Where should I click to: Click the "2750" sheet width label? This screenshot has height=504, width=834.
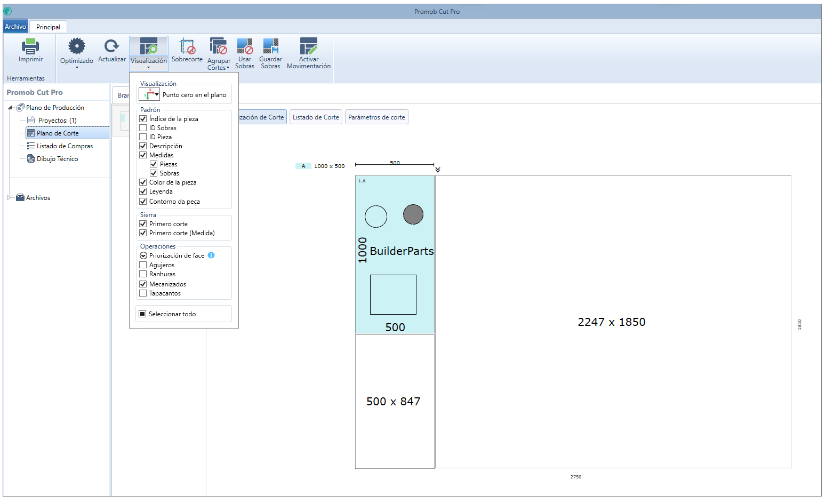point(576,477)
